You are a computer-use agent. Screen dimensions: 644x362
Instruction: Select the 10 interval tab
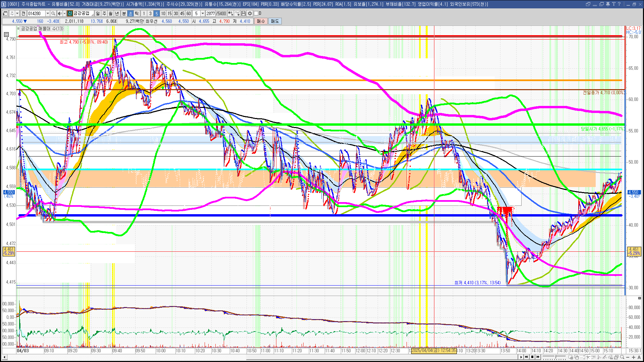(163, 13)
